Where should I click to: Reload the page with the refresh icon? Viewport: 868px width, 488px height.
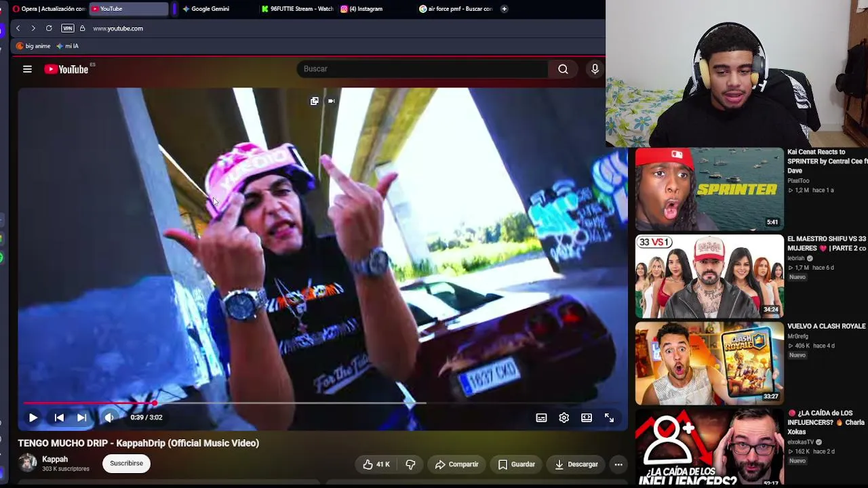49,28
